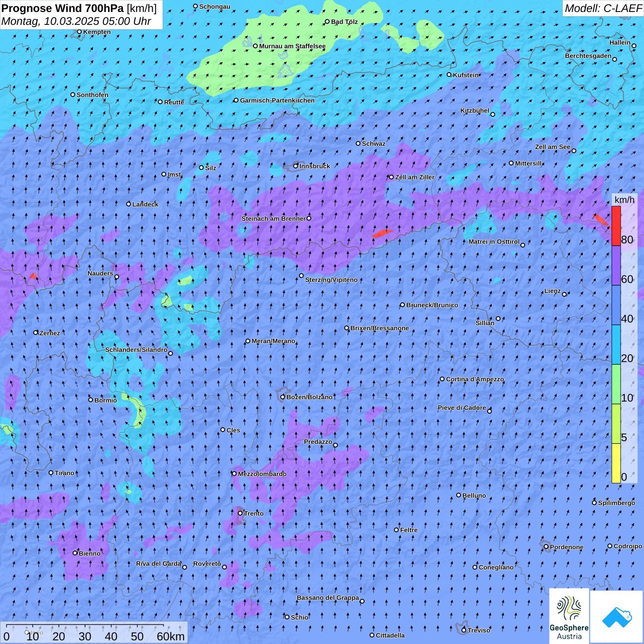
Task: Click the Brixen/Bressanone label
Action: (x=379, y=328)
